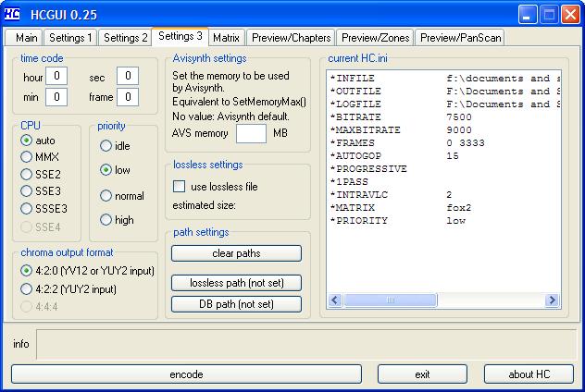Screen dimensions: 585x392
Task: Close the HCGUI window
Action: (570, 15)
